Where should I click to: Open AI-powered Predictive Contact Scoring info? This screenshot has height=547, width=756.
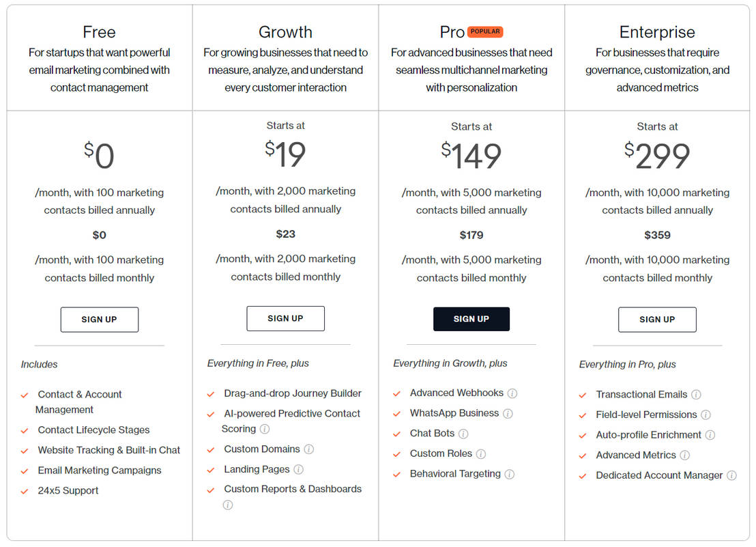tap(265, 430)
